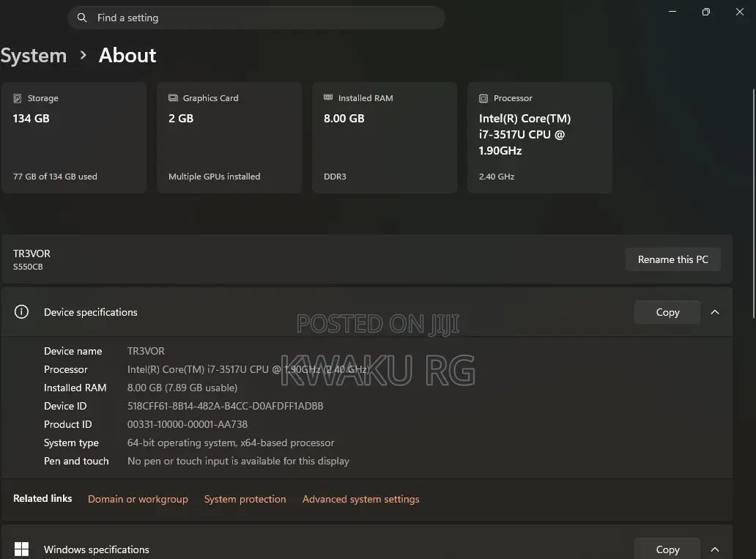Viewport: 756px width, 559px height.
Task: Minimize the Settings window
Action: (x=672, y=12)
